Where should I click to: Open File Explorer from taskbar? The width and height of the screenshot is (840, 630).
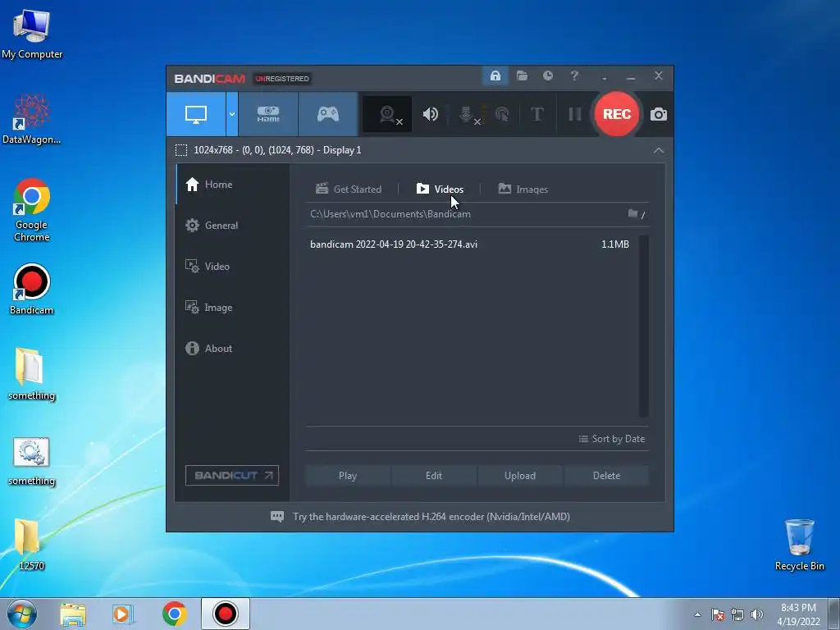(x=73, y=614)
